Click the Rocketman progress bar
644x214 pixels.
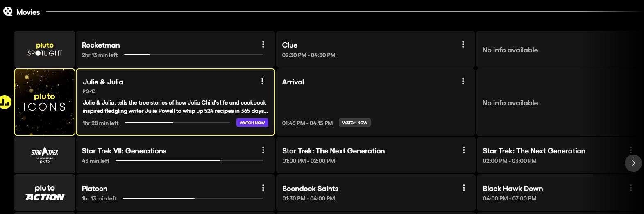pos(193,55)
